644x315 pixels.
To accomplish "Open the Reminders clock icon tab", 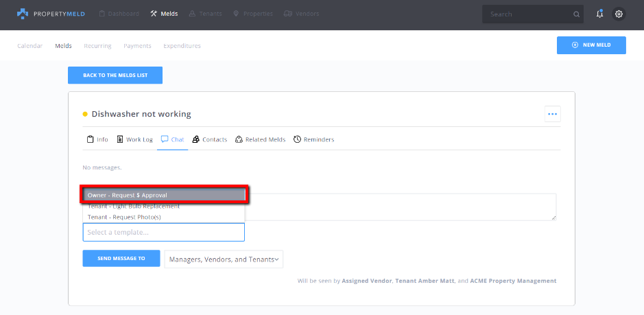I will click(x=297, y=139).
